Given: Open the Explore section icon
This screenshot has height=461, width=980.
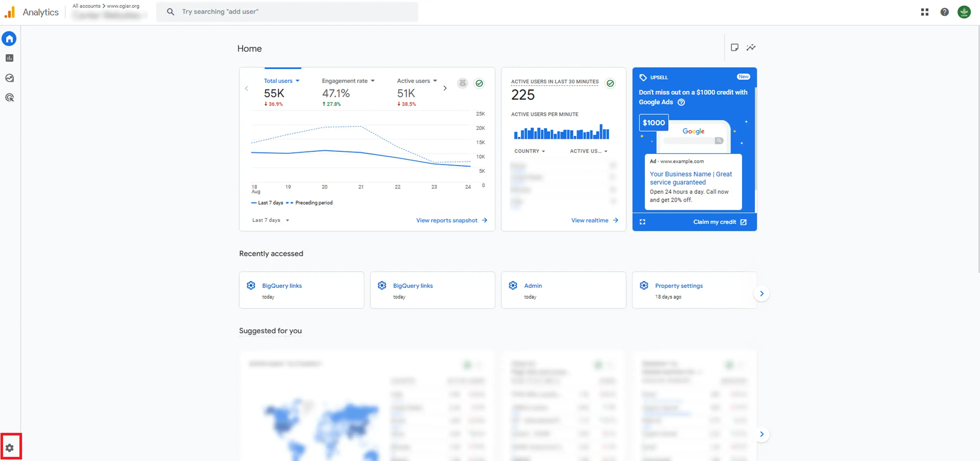Looking at the screenshot, I should click(x=9, y=78).
